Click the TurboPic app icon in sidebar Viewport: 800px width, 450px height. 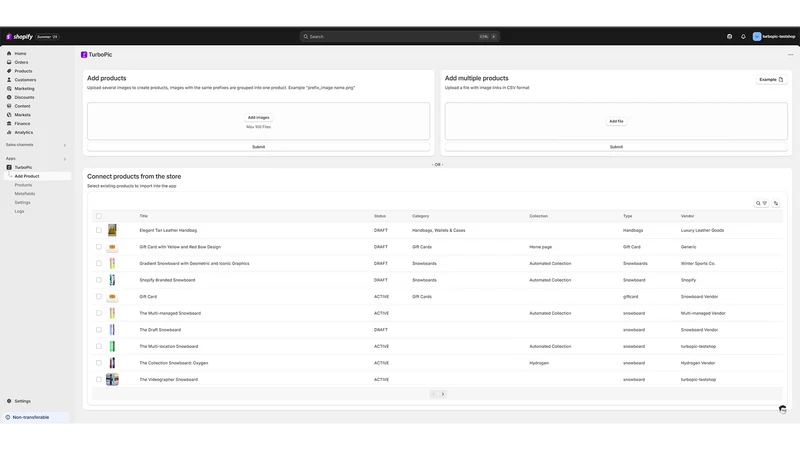click(9, 167)
